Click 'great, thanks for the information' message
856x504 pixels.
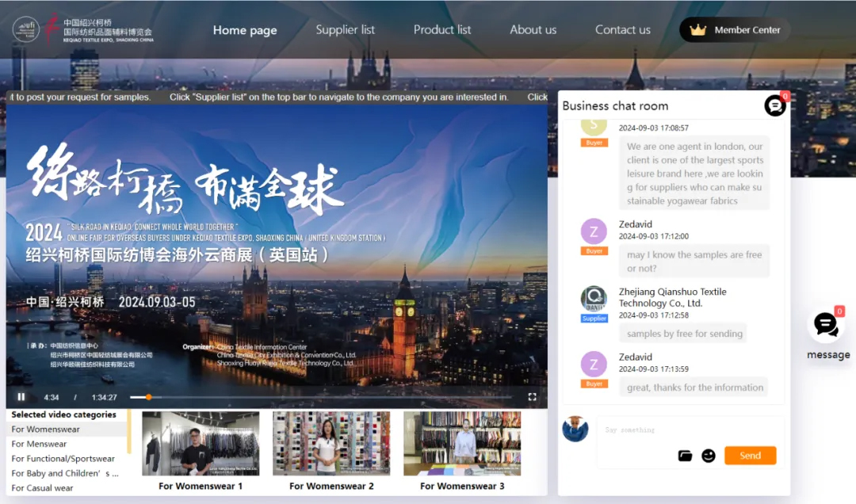pos(694,388)
